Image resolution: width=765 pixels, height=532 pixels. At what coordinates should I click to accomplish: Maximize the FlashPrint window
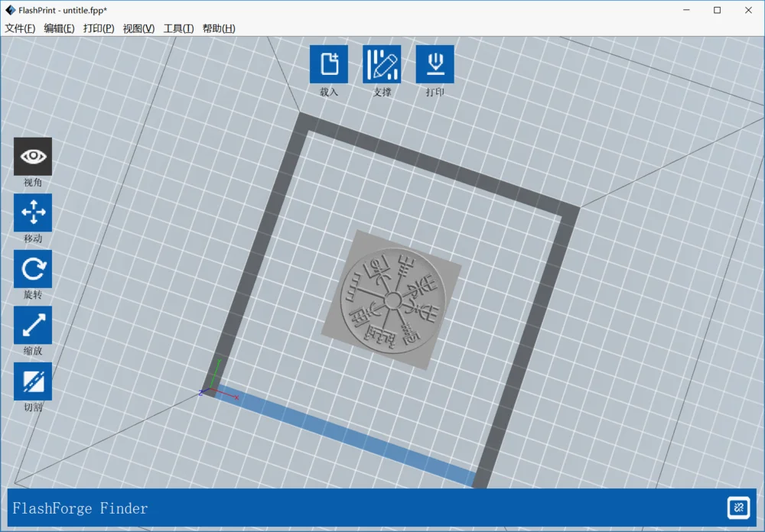718,10
